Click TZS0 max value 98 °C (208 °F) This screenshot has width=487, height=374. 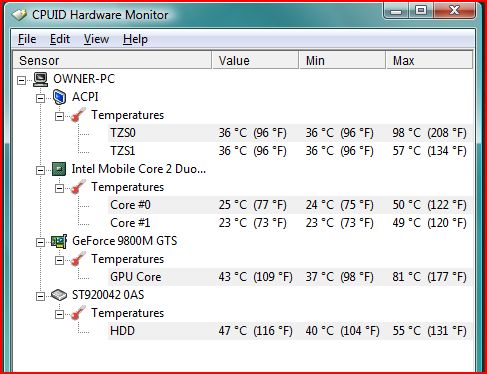click(x=429, y=133)
